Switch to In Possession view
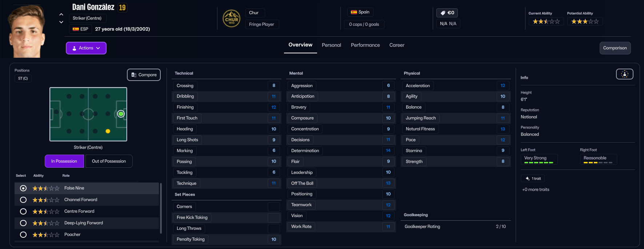 click(64, 161)
